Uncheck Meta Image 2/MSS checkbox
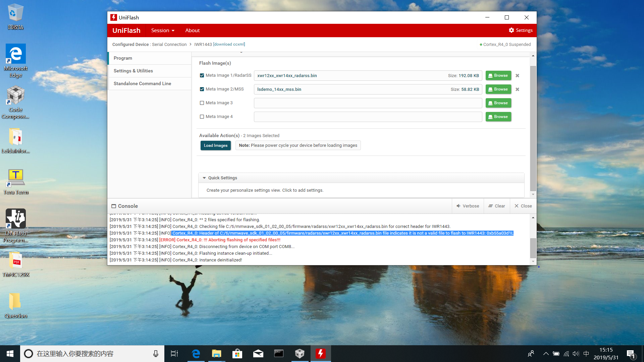This screenshot has height=362, width=644. [x=202, y=89]
